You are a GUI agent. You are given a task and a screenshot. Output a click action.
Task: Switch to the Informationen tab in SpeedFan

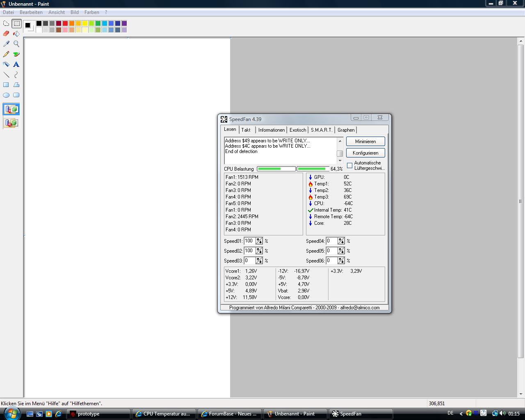click(x=272, y=130)
